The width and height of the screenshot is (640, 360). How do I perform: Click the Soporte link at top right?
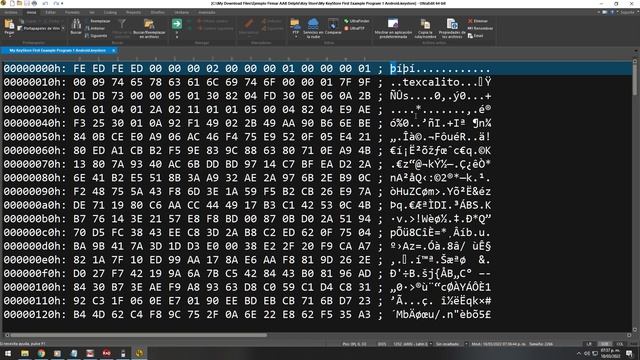(627, 12)
